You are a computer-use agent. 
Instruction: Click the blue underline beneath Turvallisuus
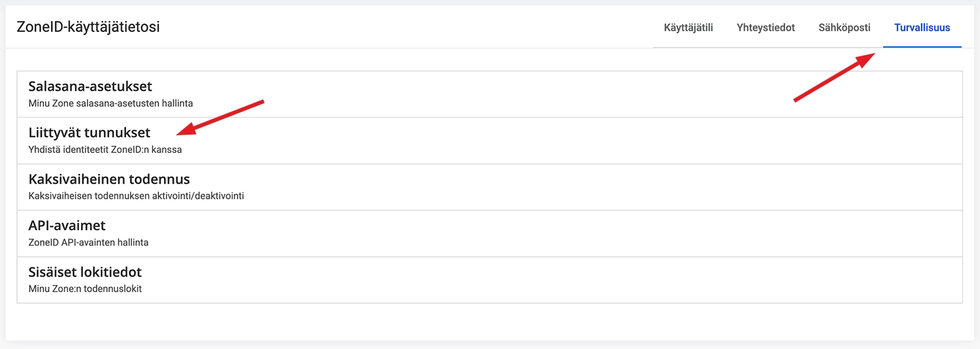point(922,47)
